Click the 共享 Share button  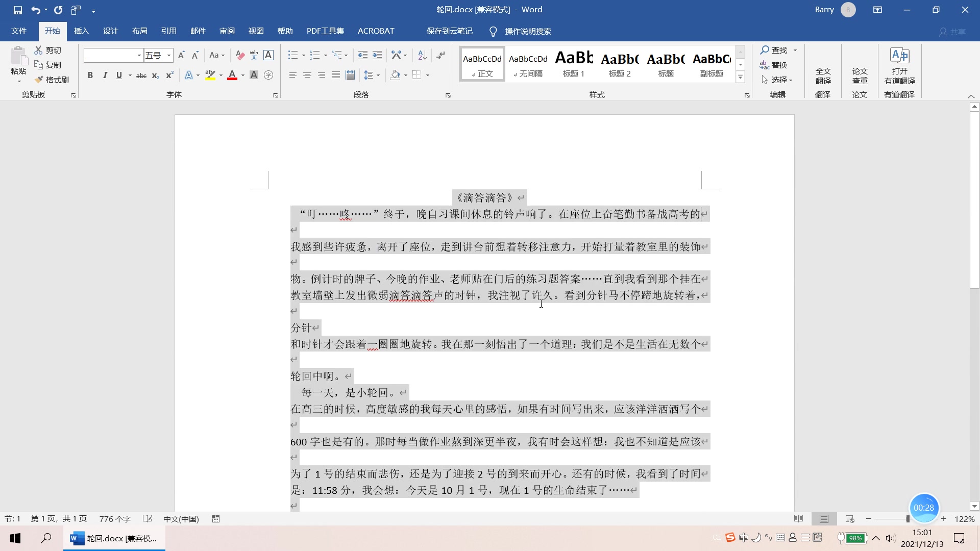[x=952, y=32]
